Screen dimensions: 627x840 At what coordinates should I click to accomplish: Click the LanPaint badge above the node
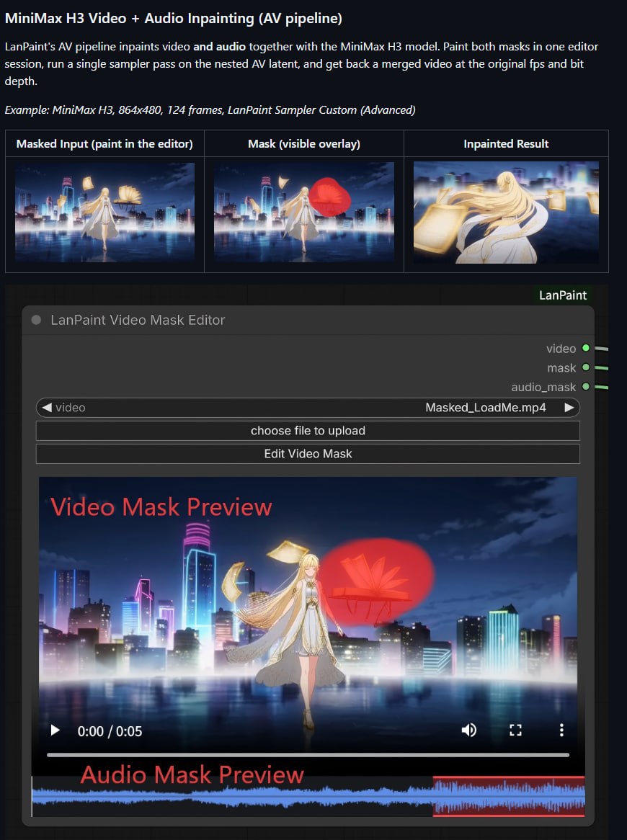point(563,295)
